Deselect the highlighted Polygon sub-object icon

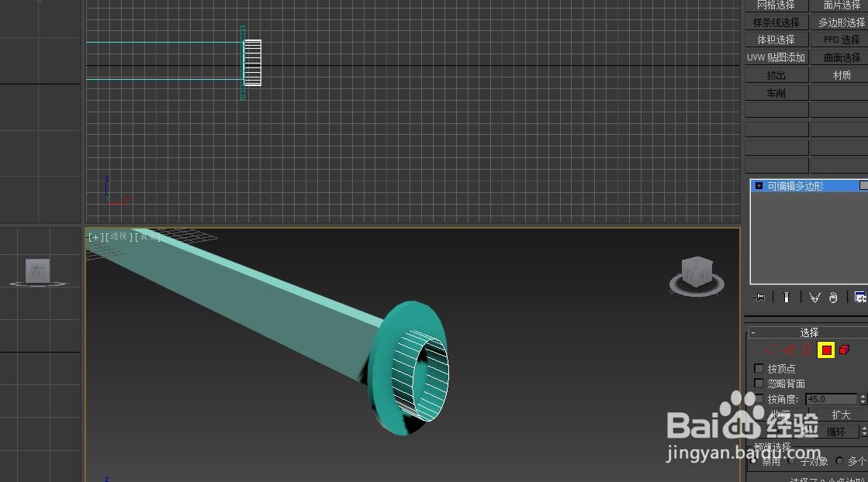point(825,350)
